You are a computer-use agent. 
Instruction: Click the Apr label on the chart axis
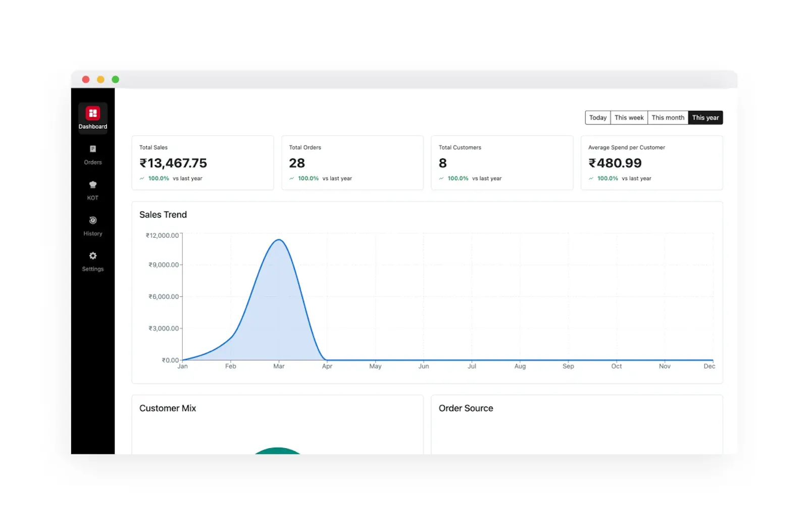pyautogui.click(x=327, y=366)
